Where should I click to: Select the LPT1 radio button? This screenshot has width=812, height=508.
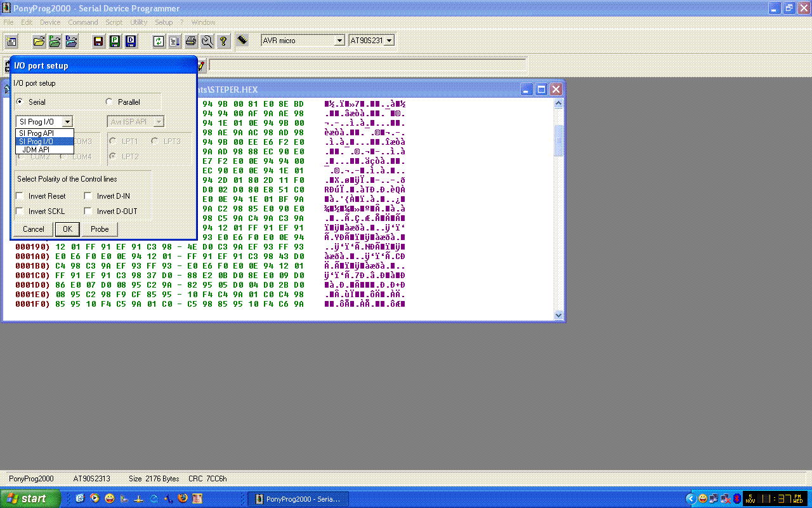coord(113,141)
